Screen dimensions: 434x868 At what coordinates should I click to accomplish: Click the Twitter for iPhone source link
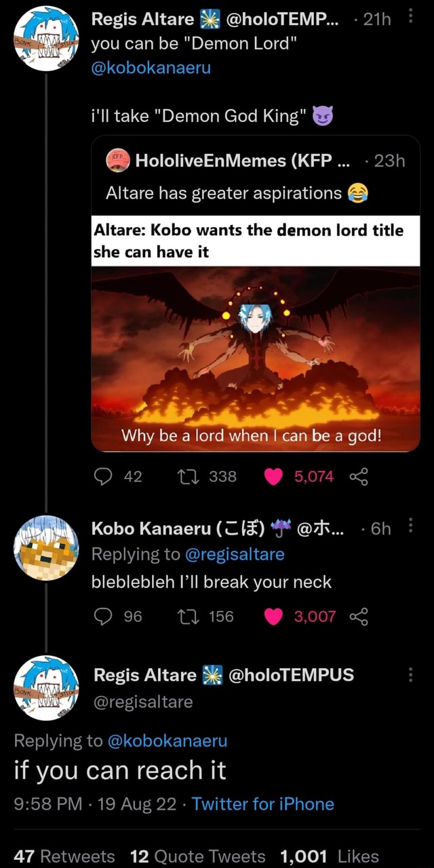(263, 804)
